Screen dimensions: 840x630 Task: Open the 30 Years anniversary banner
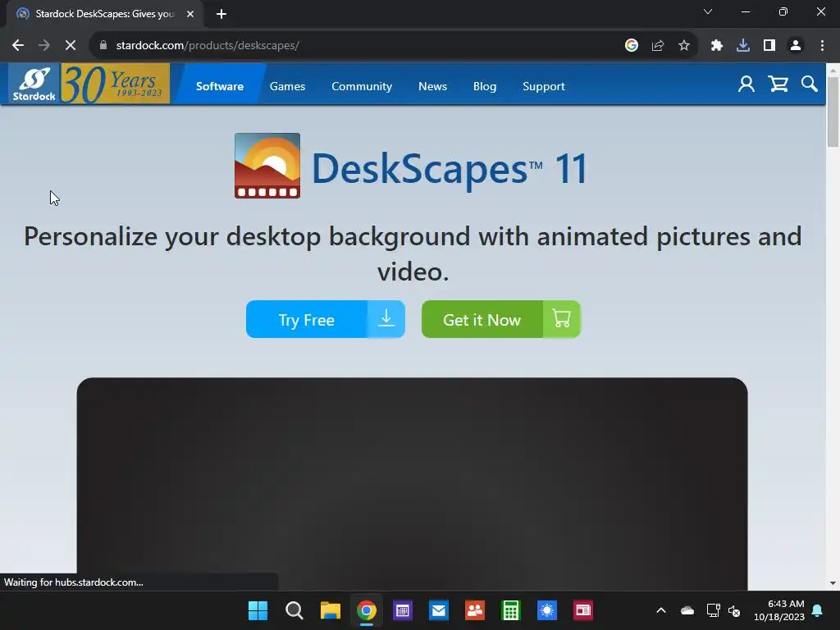click(115, 84)
